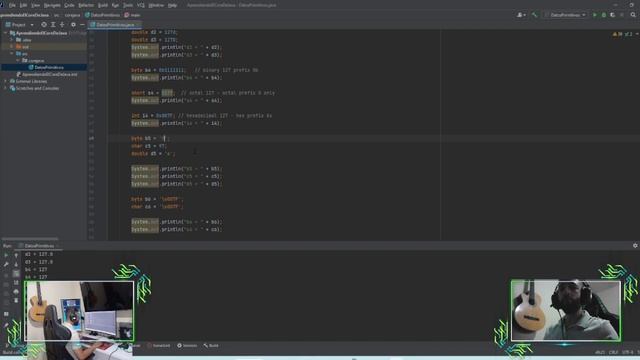Click the warnings indicator in the editor corner
The image size is (640, 360).
[617, 34]
